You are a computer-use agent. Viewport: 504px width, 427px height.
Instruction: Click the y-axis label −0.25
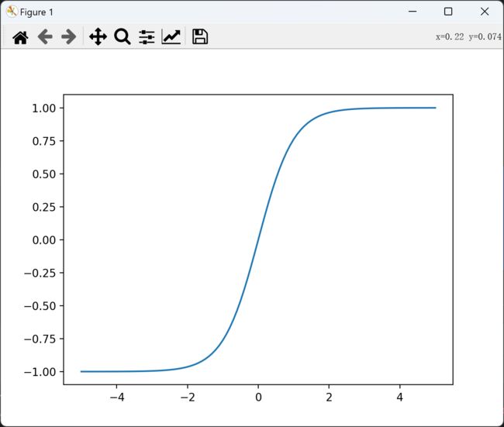tap(40, 273)
